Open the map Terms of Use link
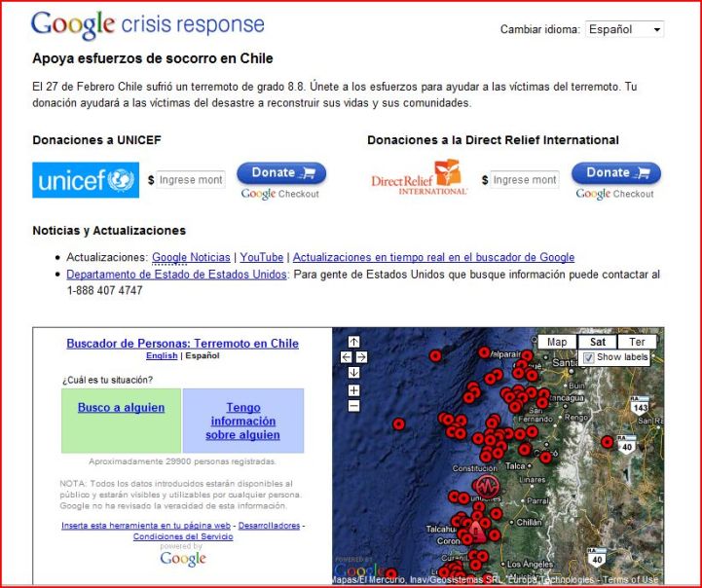702x588 pixels. 630,580
